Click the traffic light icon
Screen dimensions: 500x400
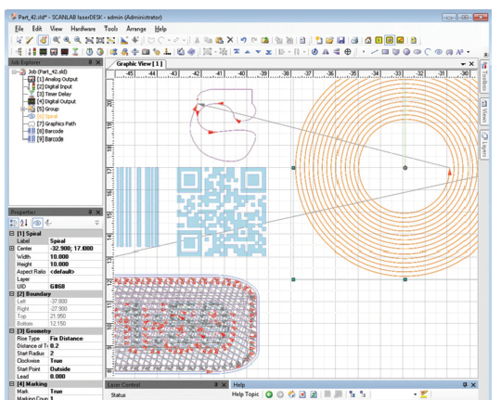tap(32, 52)
